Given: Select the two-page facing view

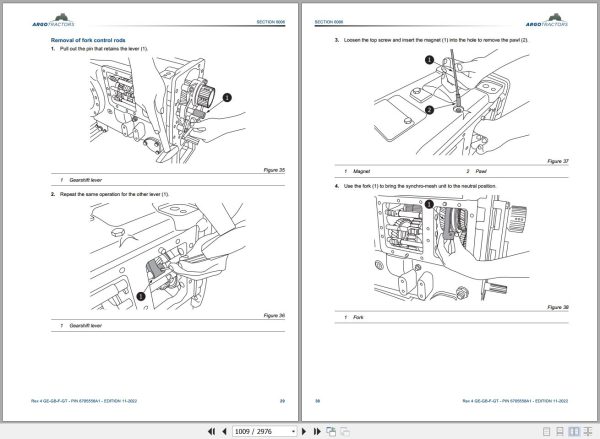Looking at the screenshot, I should click(x=574, y=431).
